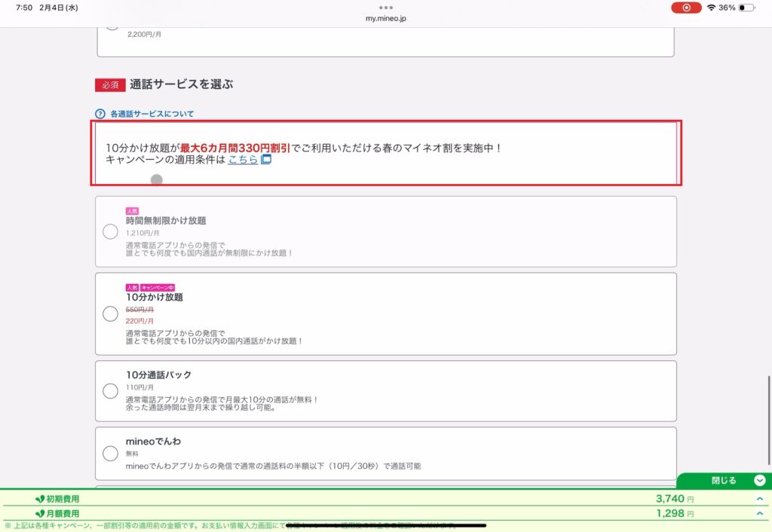Click the pink キャンペーン中 badge

tap(156, 287)
